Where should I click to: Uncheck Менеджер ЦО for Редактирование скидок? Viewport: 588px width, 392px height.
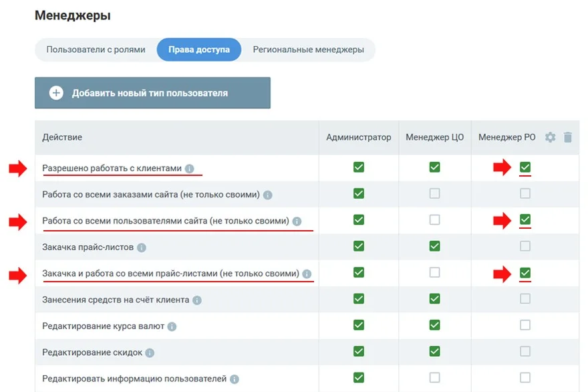click(x=434, y=351)
